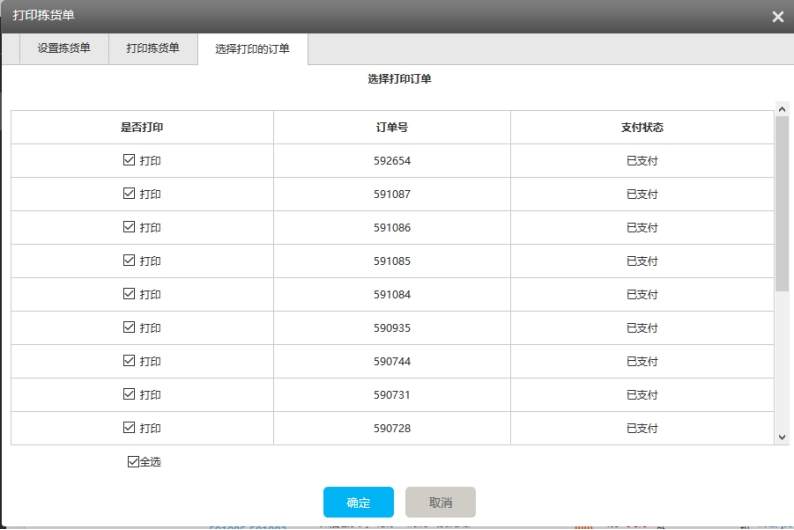Click scrollbar up arrow in order list

(x=782, y=108)
